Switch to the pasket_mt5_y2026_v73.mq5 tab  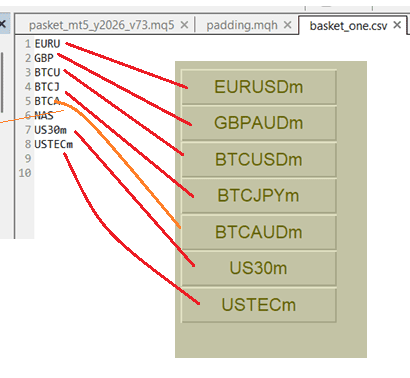point(101,25)
